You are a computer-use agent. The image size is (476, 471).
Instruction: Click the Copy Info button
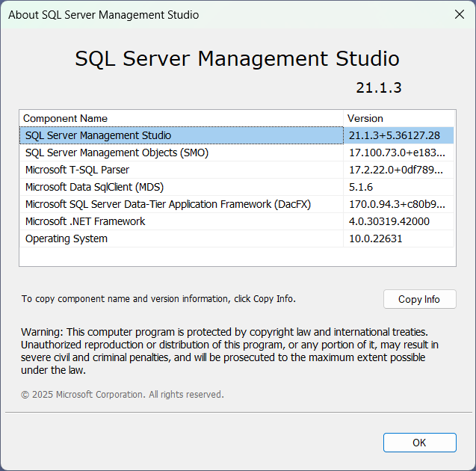[x=419, y=299]
